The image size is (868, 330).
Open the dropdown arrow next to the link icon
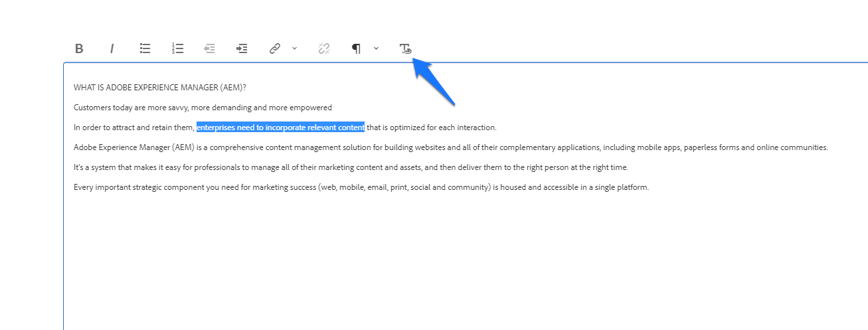point(294,48)
